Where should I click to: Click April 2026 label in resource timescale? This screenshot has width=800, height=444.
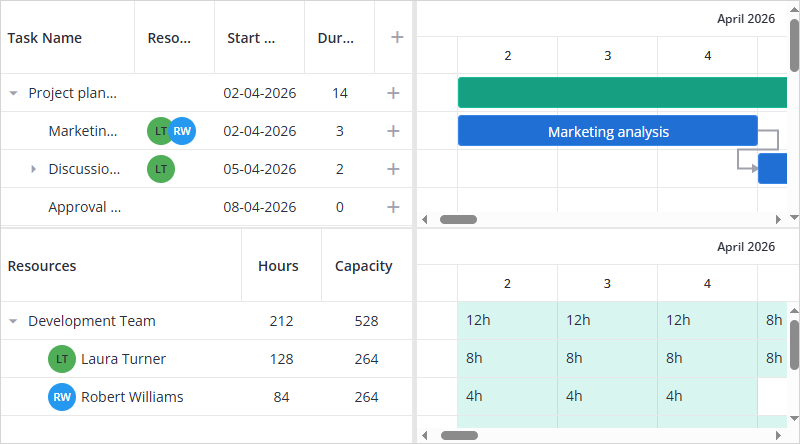click(746, 247)
